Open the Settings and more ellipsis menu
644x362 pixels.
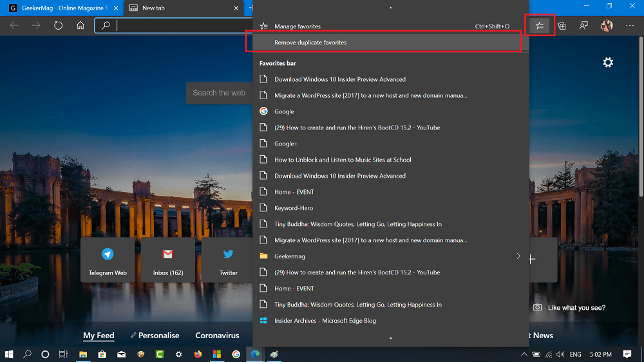click(630, 26)
